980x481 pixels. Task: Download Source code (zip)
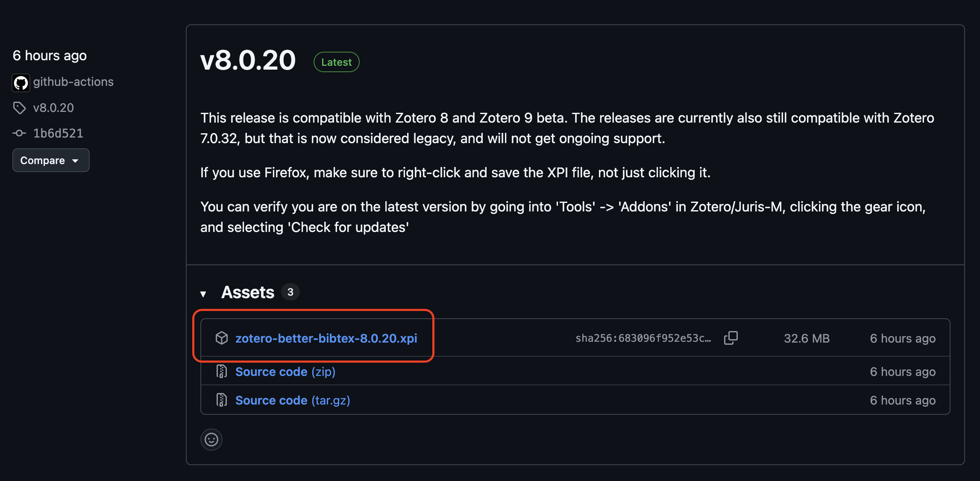coord(285,372)
